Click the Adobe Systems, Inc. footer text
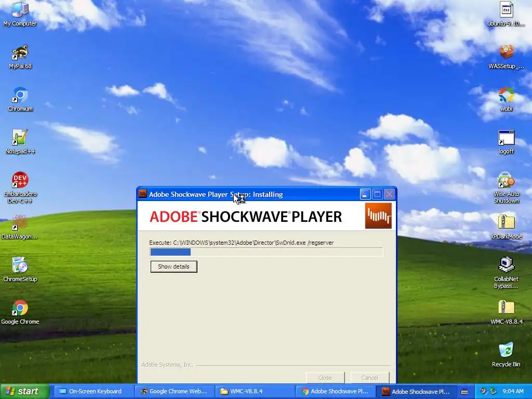The height and width of the screenshot is (399, 532). point(167,365)
